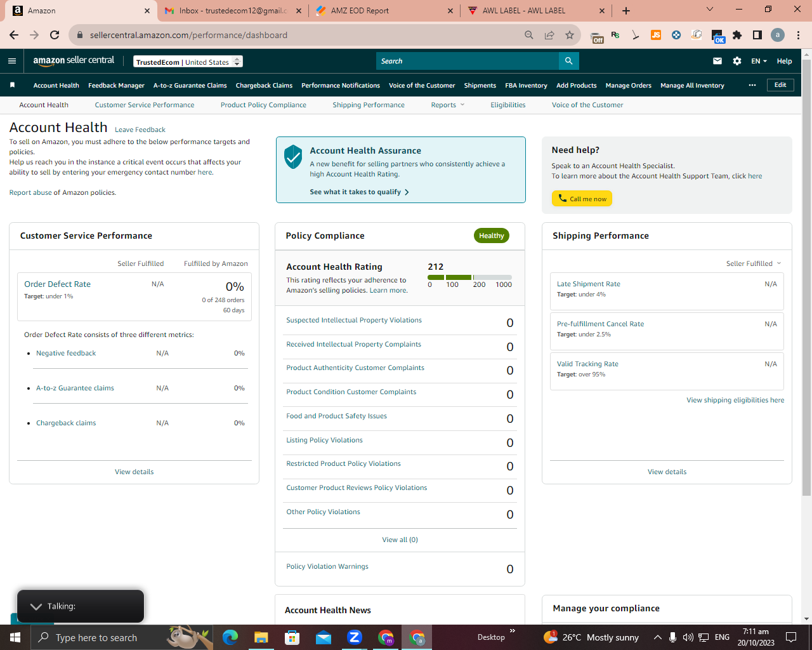Image resolution: width=812 pixels, height=650 pixels.
Task: Open the Eligibilities tab
Action: pyautogui.click(x=508, y=105)
